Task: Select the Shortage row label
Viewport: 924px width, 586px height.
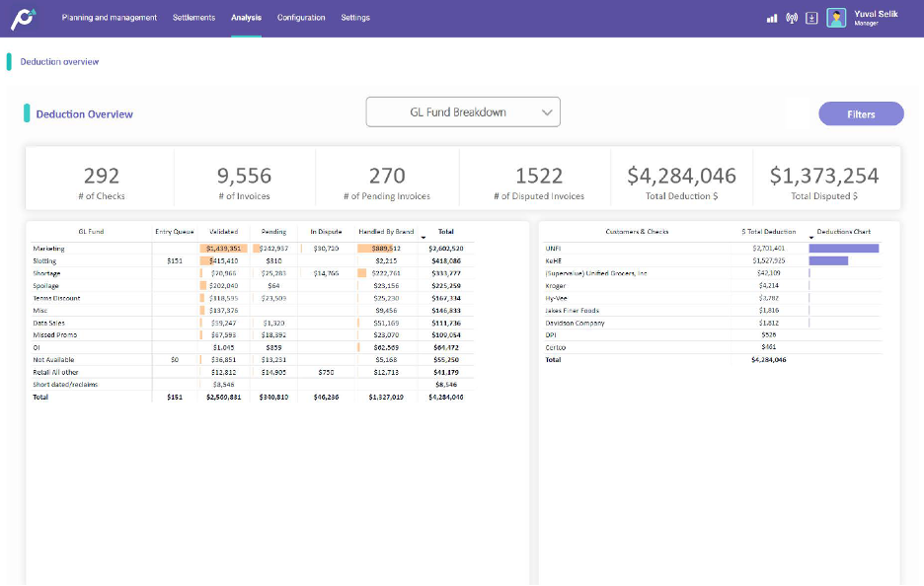Action: 46,273
